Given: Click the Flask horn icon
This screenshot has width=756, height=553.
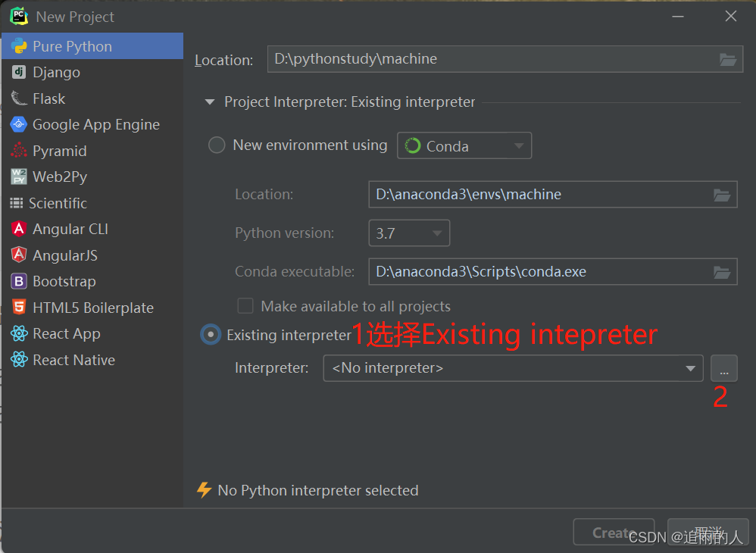Looking at the screenshot, I should tap(19, 98).
